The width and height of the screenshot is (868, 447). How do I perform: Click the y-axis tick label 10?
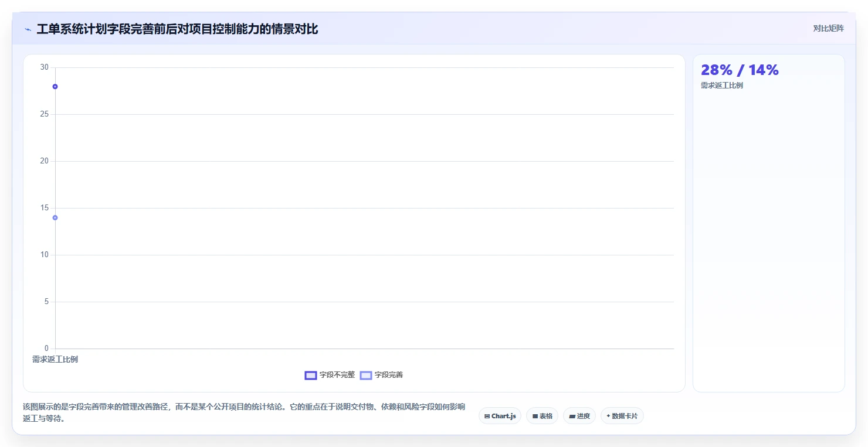[x=45, y=255]
